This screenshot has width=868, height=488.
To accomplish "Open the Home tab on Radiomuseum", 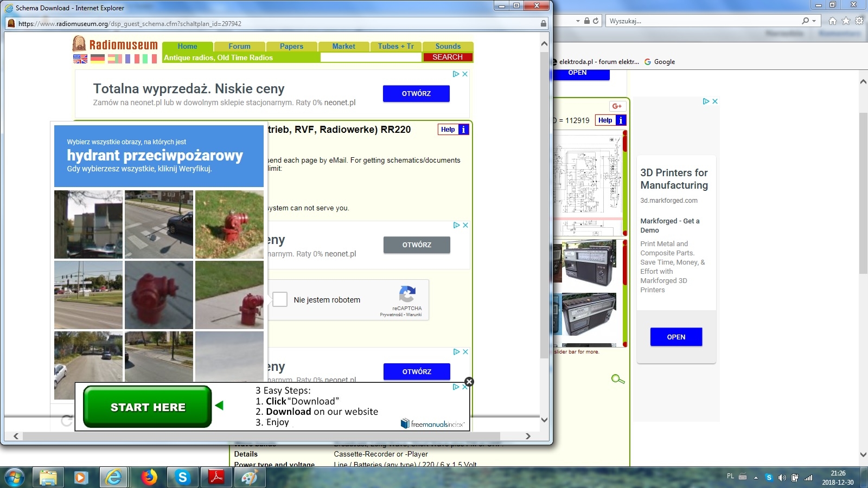I will point(187,47).
